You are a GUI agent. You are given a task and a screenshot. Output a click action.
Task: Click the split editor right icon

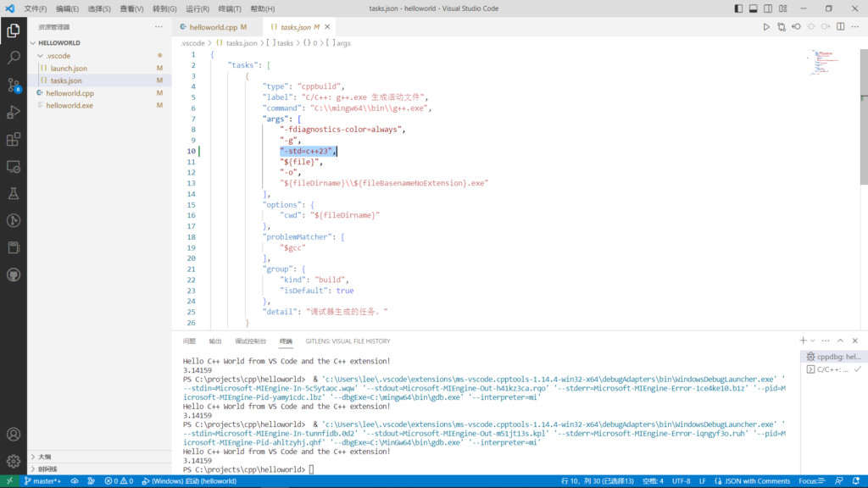[840, 27]
